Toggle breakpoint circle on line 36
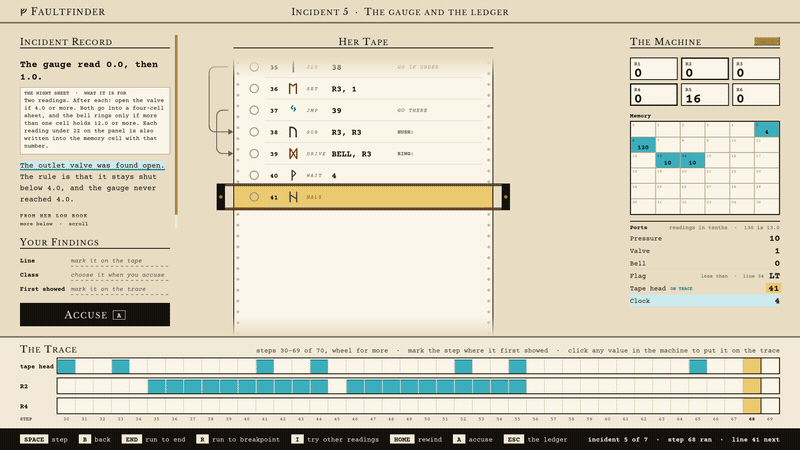Screen dimensions: 800x450 [254, 89]
